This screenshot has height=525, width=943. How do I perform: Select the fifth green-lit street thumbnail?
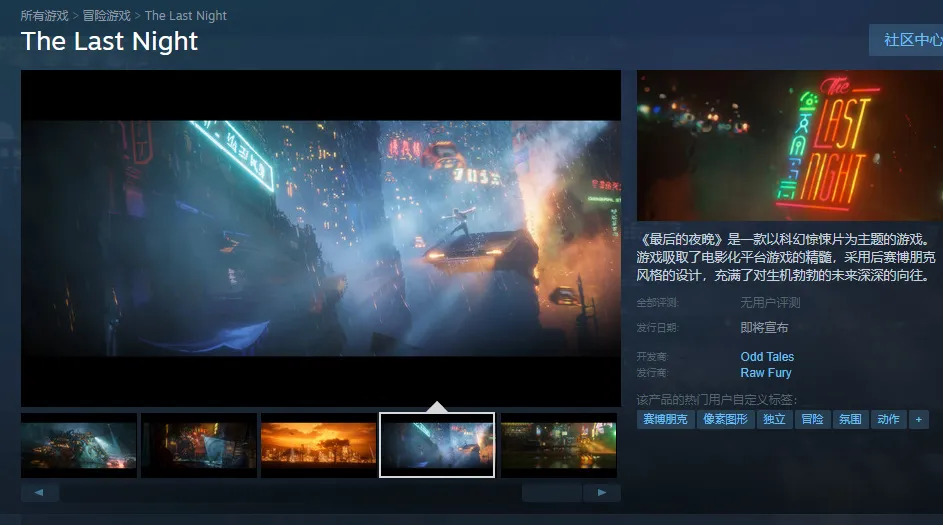coord(559,445)
